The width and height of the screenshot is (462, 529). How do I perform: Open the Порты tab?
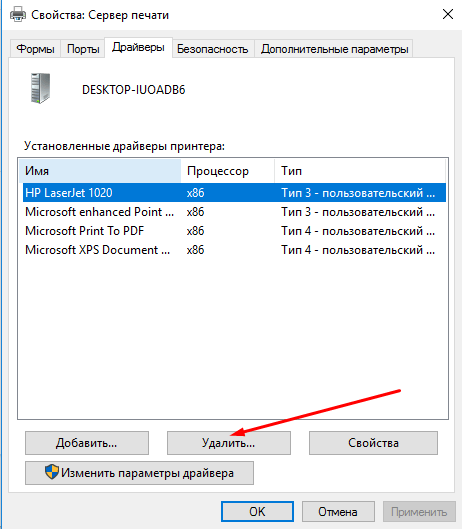pos(83,49)
